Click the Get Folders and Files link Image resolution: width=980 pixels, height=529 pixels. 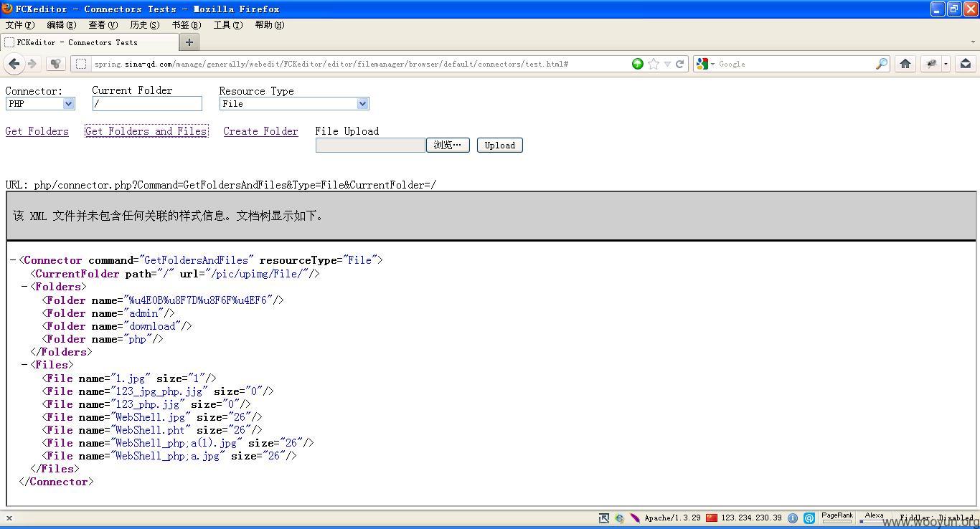click(x=146, y=131)
